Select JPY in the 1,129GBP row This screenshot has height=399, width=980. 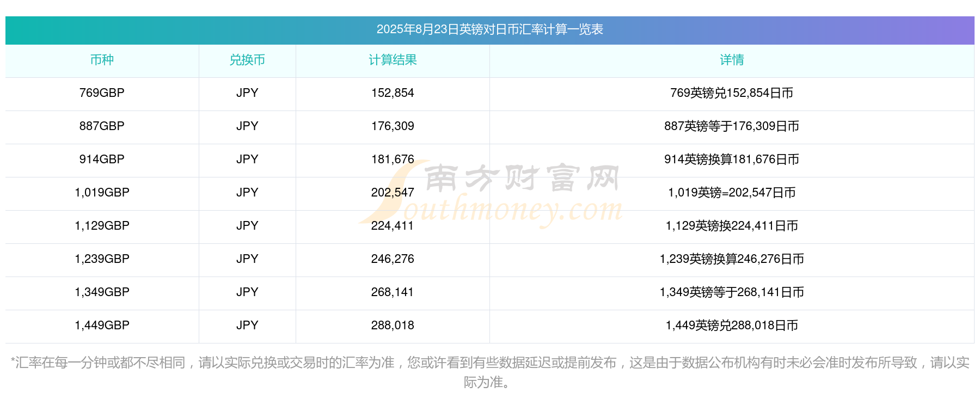(247, 226)
